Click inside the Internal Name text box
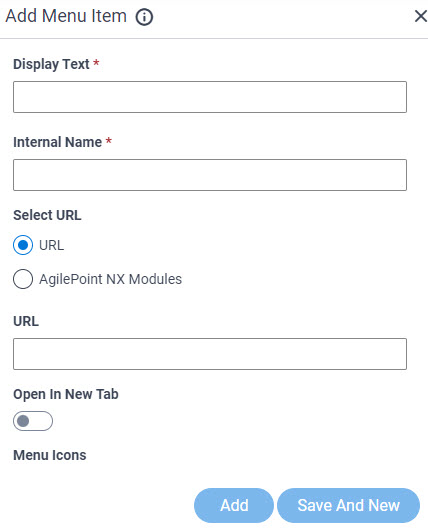Screen dimensions: 428x529 [x=210, y=175]
